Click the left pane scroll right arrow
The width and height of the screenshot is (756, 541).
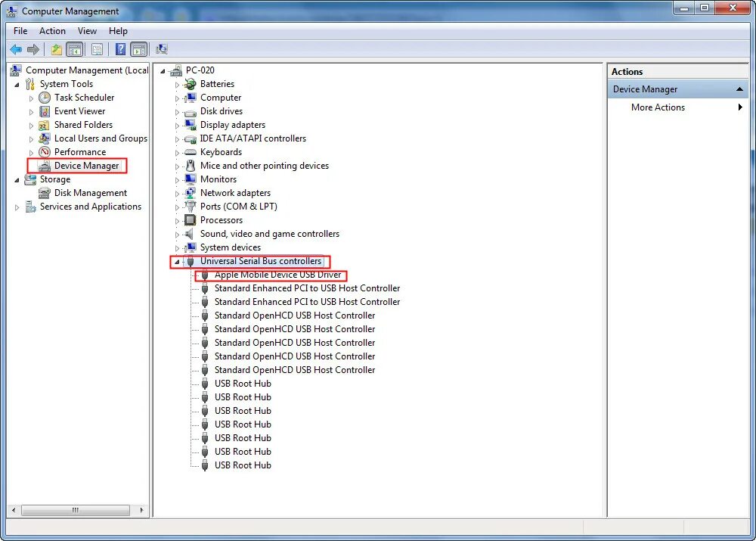click(x=142, y=510)
